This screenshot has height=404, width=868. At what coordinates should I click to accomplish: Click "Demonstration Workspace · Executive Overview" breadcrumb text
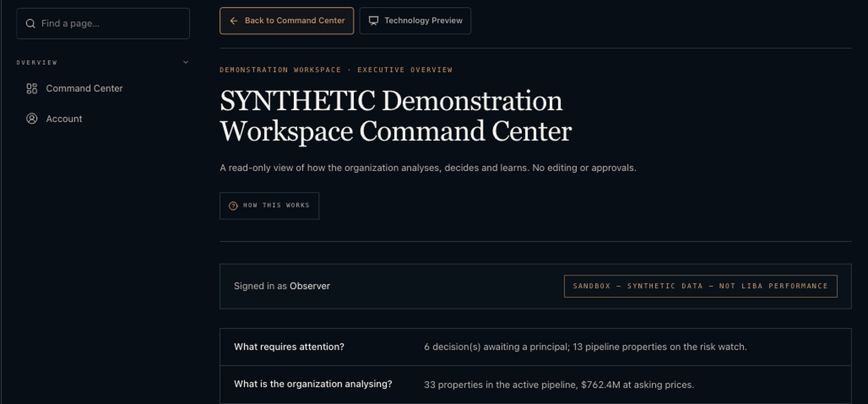[x=336, y=70]
